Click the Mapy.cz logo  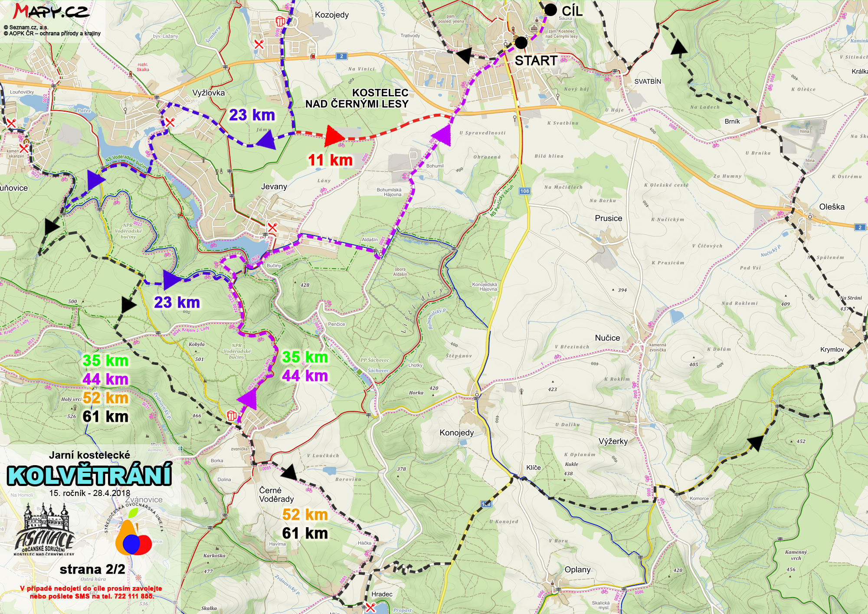pos(51,11)
